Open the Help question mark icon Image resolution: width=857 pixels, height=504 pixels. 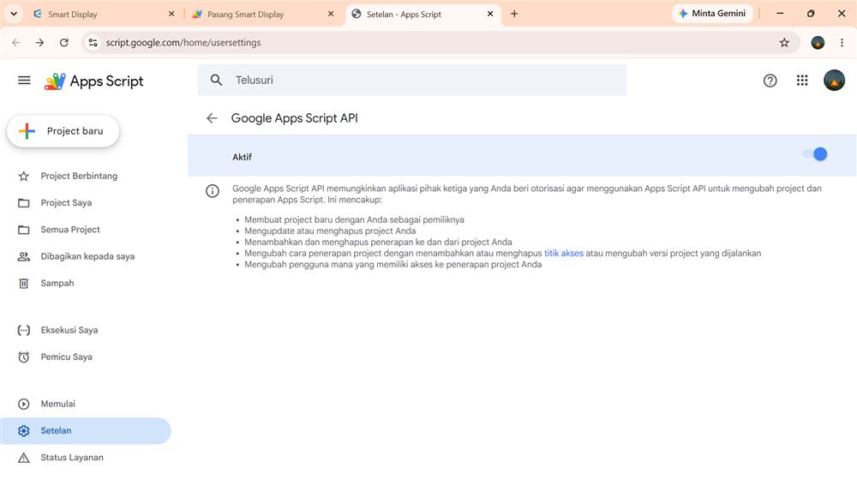770,81
